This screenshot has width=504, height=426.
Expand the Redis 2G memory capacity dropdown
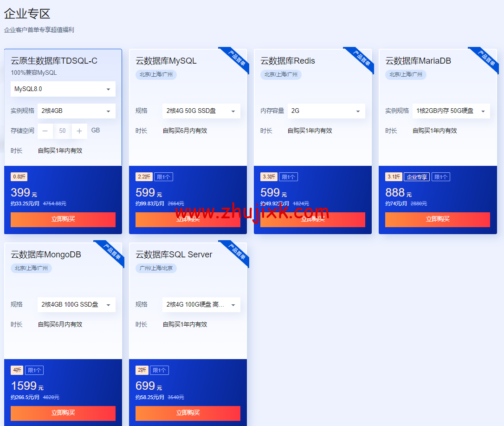(x=326, y=111)
